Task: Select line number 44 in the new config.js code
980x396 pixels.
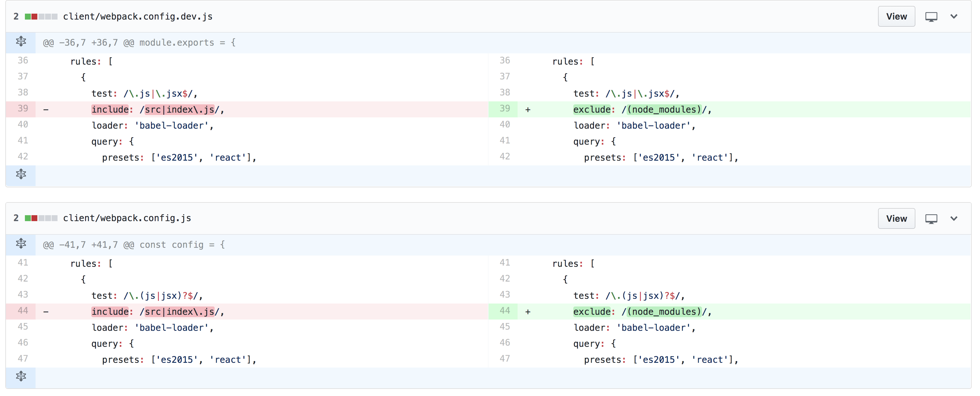Action: tap(505, 311)
